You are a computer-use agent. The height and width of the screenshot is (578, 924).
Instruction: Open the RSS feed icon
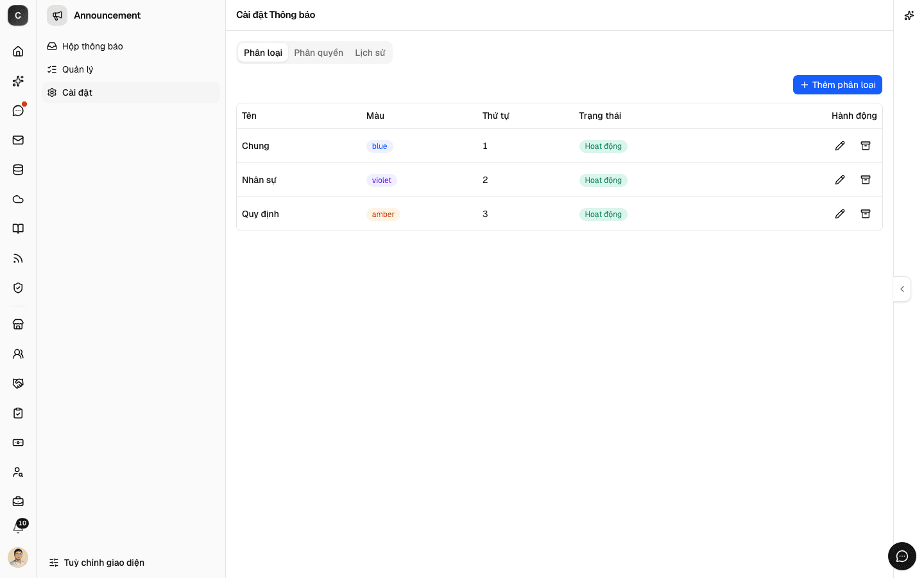click(x=18, y=258)
